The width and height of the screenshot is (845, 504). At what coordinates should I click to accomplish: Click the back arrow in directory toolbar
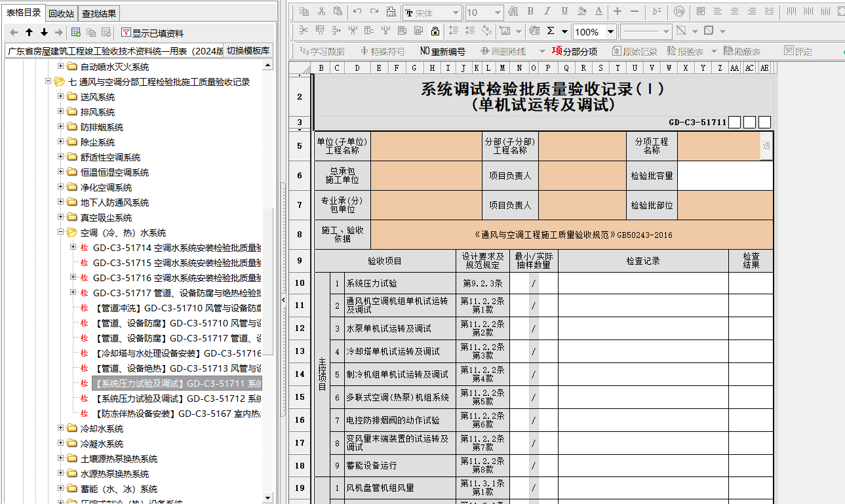[x=14, y=32]
